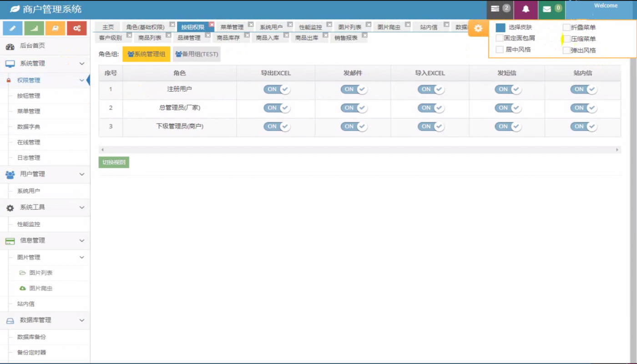Image resolution: width=637 pixels, height=364 pixels.
Task: Click the table's horizontal scrollbar track
Action: tap(359, 150)
